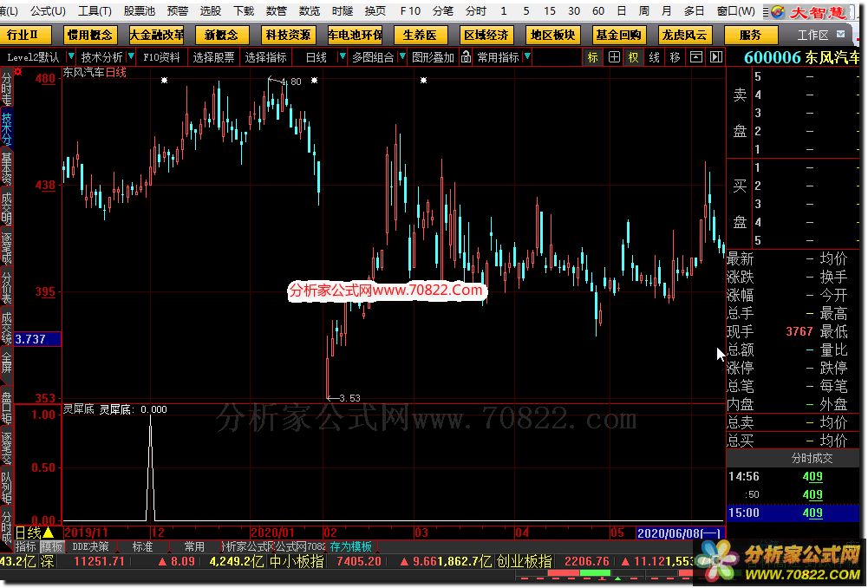Image resolution: width=868 pixels, height=588 pixels.
Task: Toggle the 权 ex-rights adjustment button
Action: pos(633,57)
